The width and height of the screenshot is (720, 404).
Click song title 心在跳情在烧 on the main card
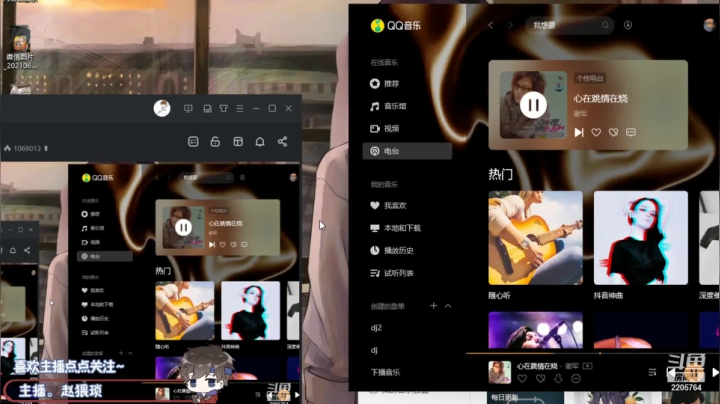[x=601, y=98]
